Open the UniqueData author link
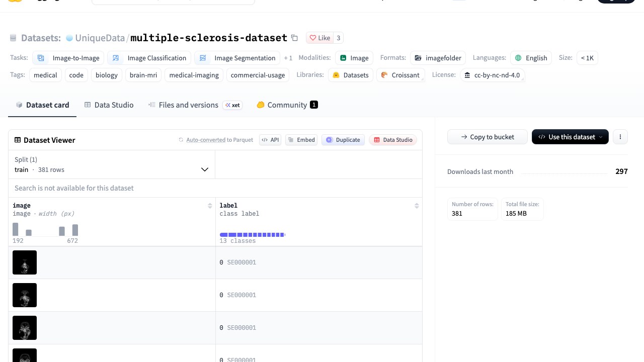The height and width of the screenshot is (362, 644). point(100,38)
